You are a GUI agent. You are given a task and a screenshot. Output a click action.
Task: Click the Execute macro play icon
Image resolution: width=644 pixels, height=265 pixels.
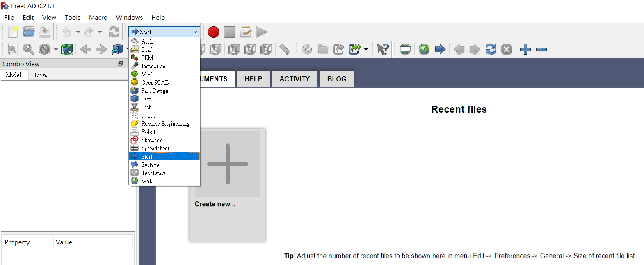(x=261, y=32)
